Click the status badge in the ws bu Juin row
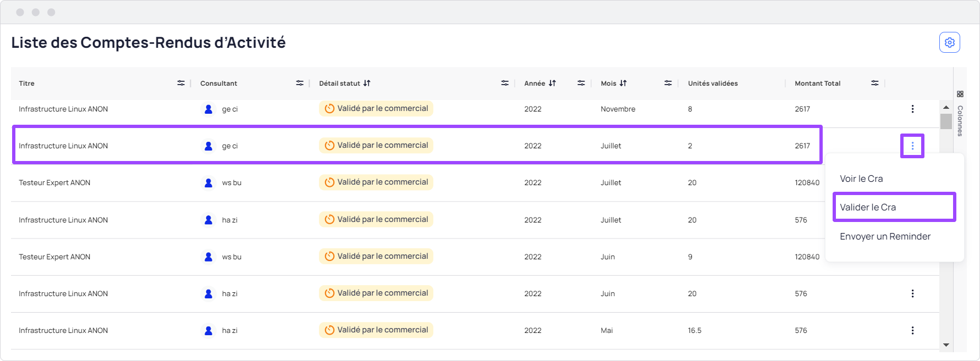Viewport: 980px width, 361px height. click(376, 256)
